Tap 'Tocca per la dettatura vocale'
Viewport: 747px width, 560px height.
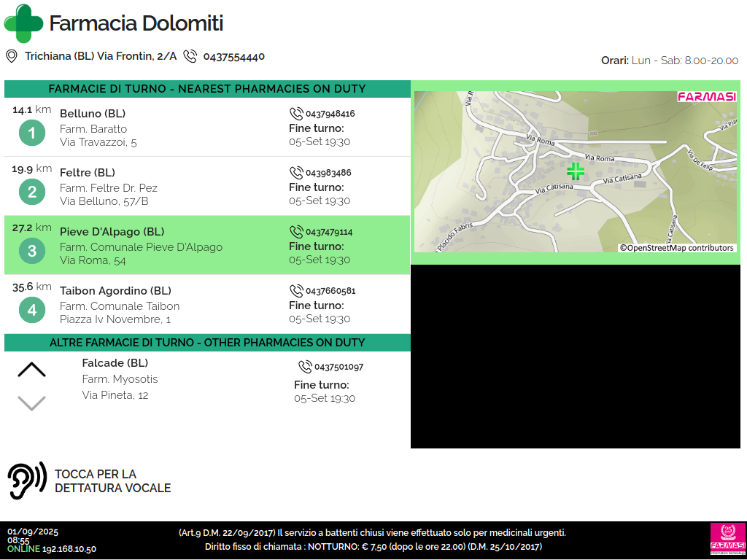tap(112, 481)
